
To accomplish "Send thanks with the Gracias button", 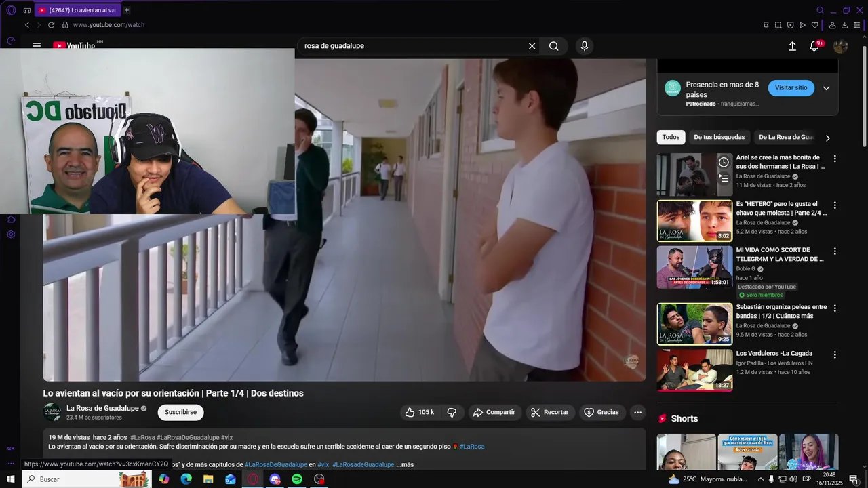I will [601, 412].
